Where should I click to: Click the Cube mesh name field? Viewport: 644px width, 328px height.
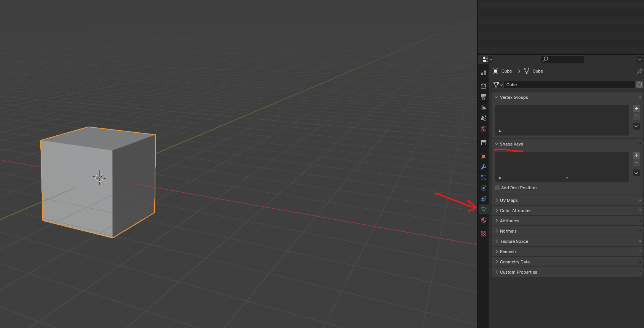570,85
